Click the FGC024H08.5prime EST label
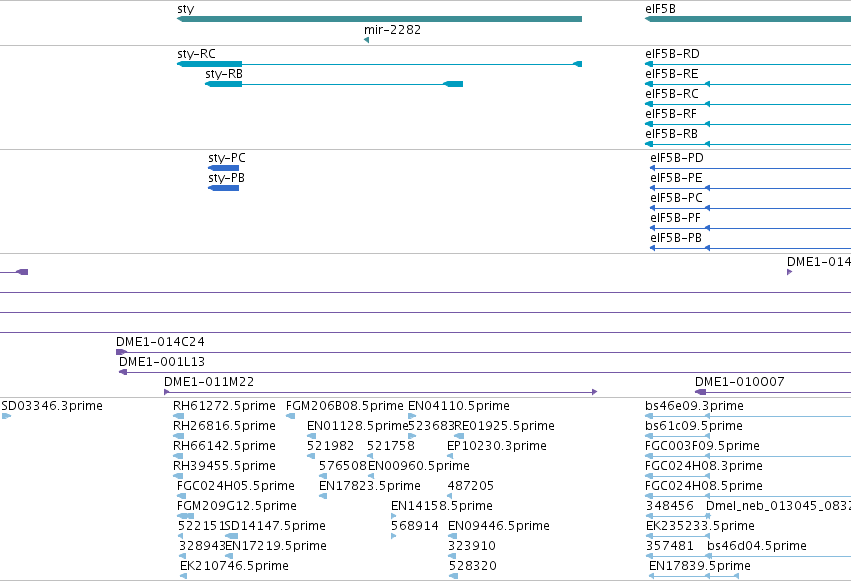The height and width of the screenshot is (581, 851). pyautogui.click(x=704, y=486)
